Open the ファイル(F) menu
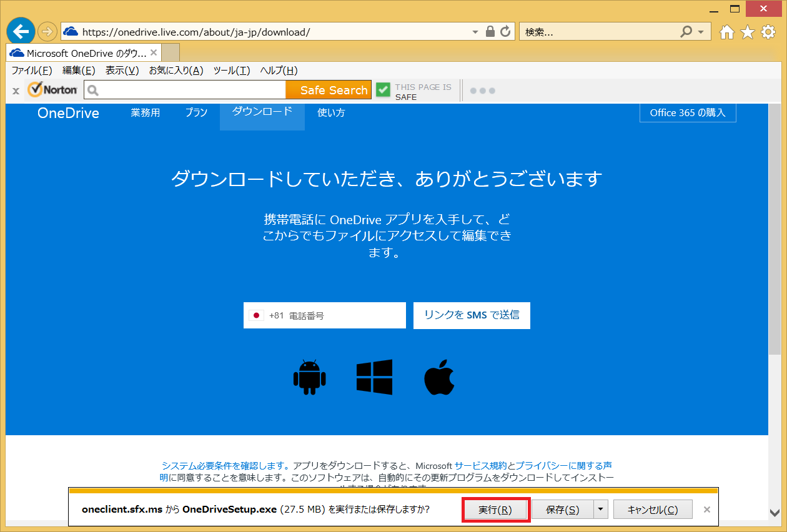This screenshot has width=787, height=532. [x=32, y=71]
